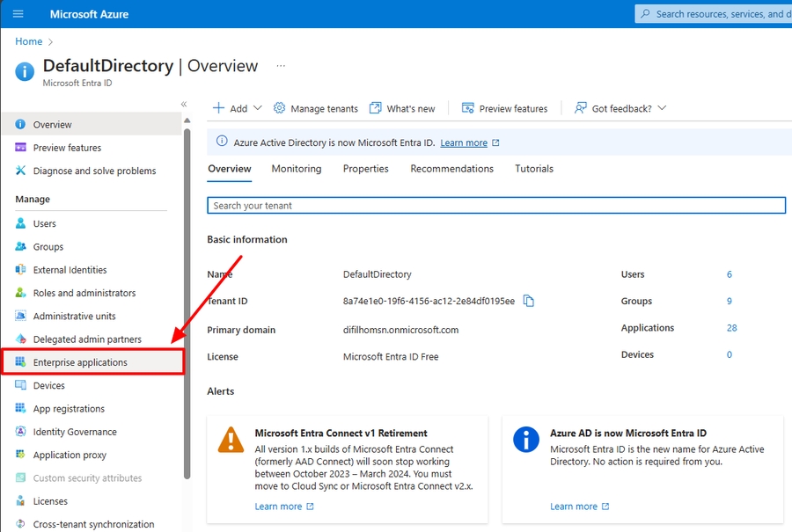792x532 pixels.
Task: Open Preview features toolbar button
Action: click(x=504, y=108)
